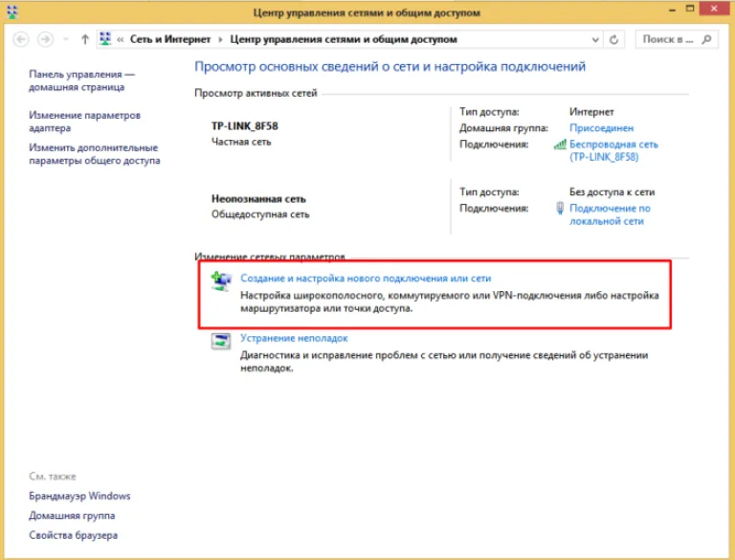Open 'Панель управления — домашняя страница'
Image resolution: width=735 pixels, height=560 pixels.
pos(82,80)
